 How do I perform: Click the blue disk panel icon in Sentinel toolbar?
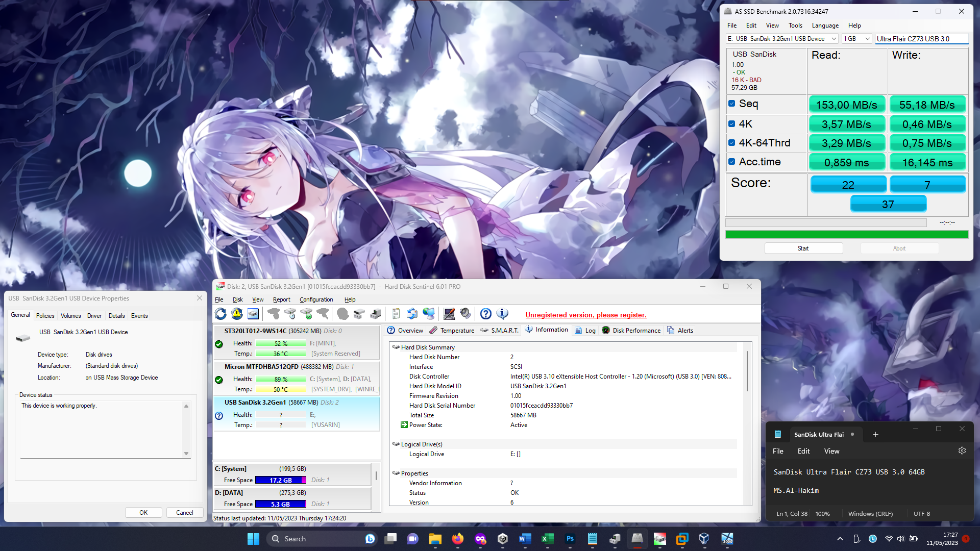point(253,314)
